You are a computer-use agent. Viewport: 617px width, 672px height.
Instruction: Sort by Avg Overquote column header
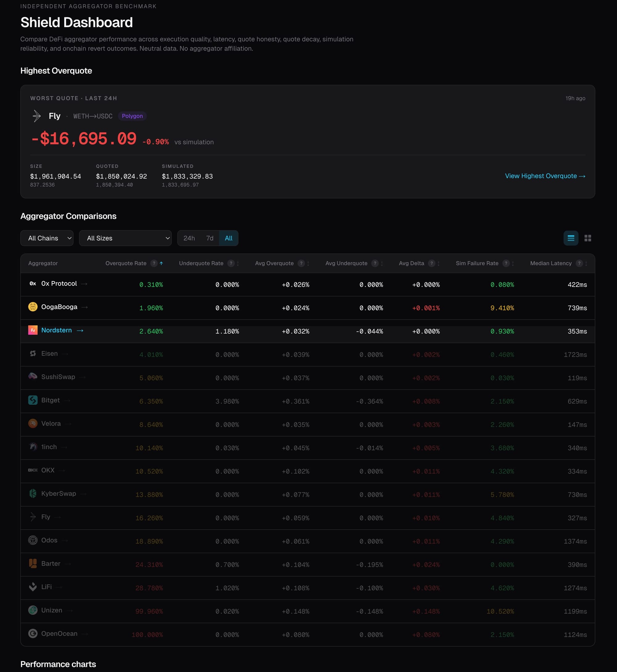[x=274, y=263]
